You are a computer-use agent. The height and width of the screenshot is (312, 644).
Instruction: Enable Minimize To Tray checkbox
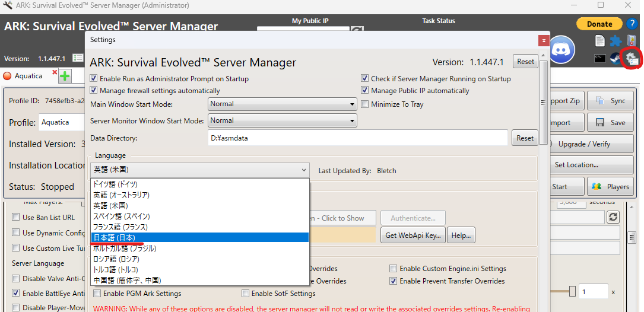pos(365,104)
